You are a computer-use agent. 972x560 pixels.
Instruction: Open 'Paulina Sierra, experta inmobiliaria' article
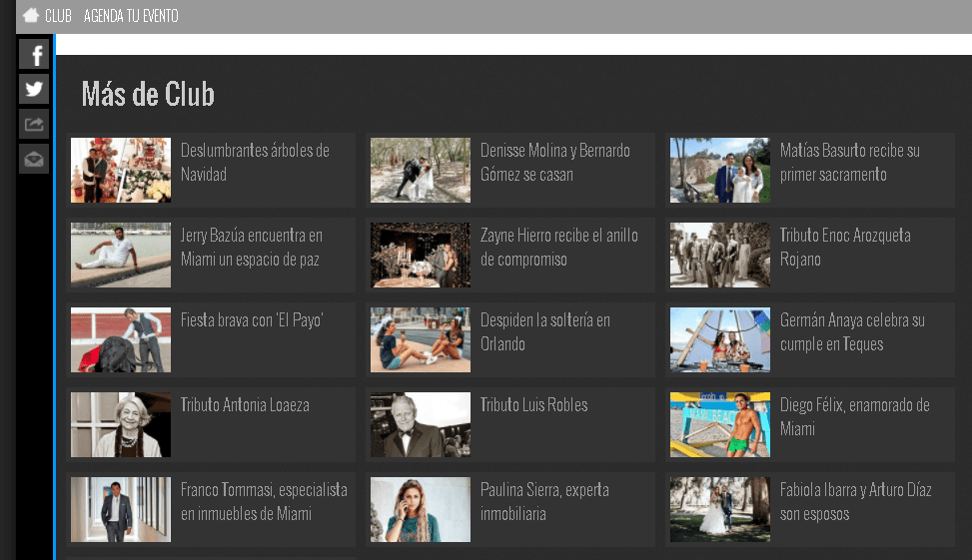(543, 501)
